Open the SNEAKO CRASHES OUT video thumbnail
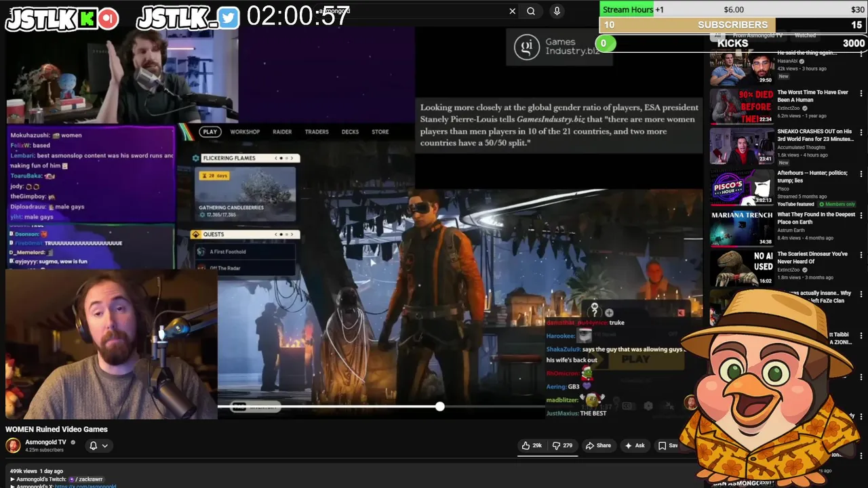 (x=742, y=146)
